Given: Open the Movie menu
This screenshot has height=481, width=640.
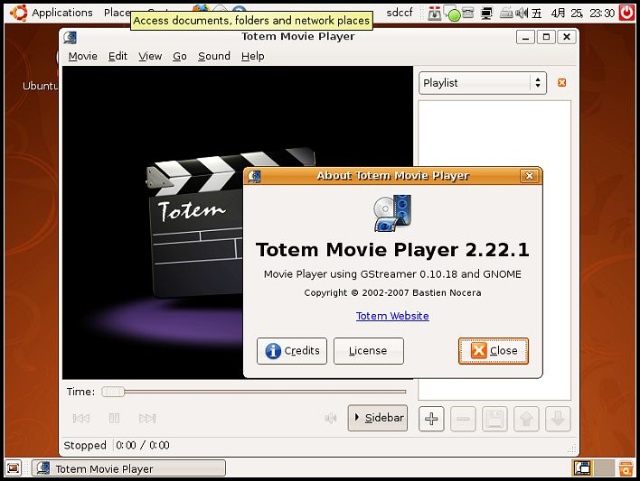Looking at the screenshot, I should point(83,56).
